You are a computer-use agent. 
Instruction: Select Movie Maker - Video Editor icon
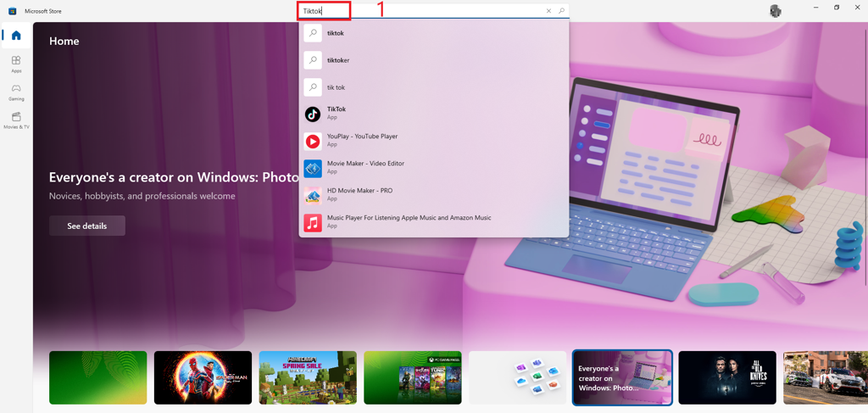pyautogui.click(x=313, y=168)
